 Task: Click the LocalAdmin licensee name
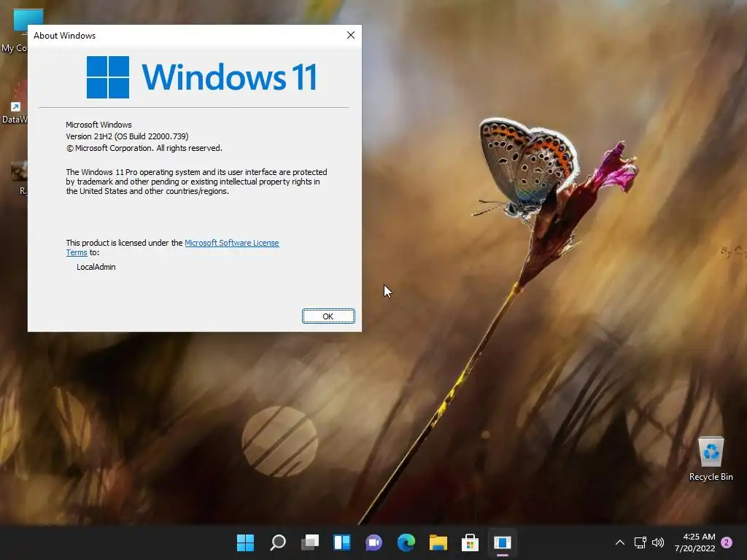96,267
